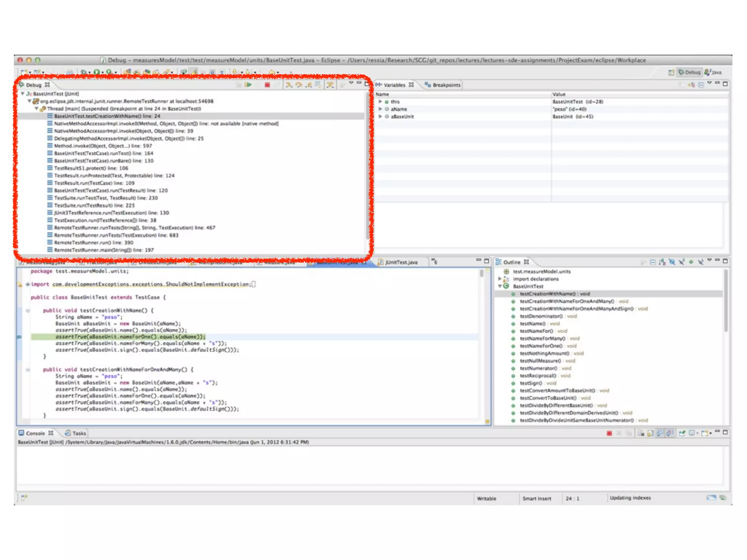Viewport: 747px width, 560px height.
Task: Select the JUnitTest.java editor tab
Action: 400,262
